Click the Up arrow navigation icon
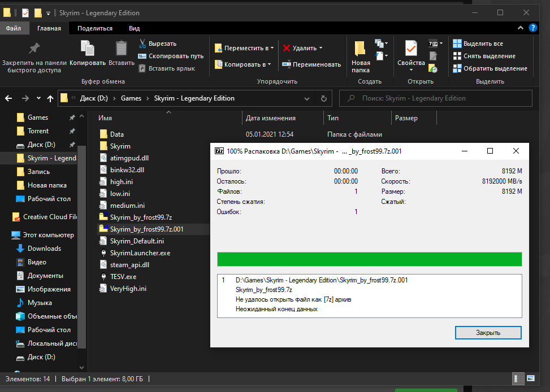Screen dimensions: 550x392 tap(50, 98)
